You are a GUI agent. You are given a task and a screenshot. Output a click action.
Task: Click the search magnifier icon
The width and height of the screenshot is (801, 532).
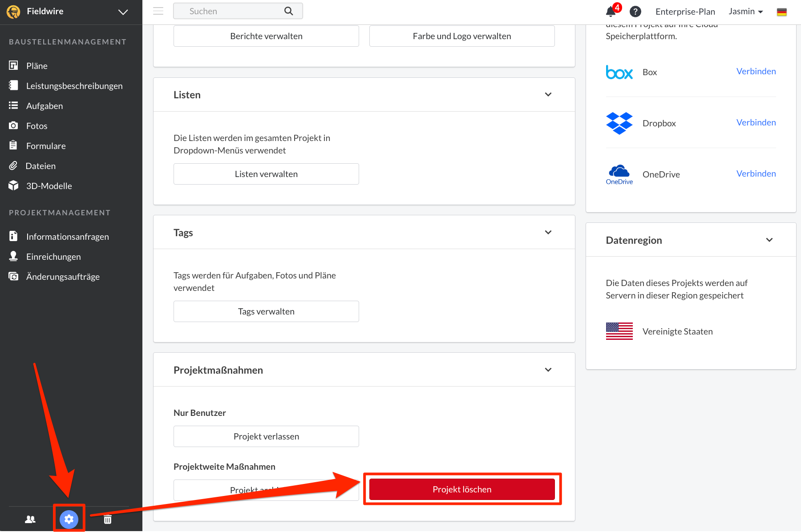click(289, 11)
